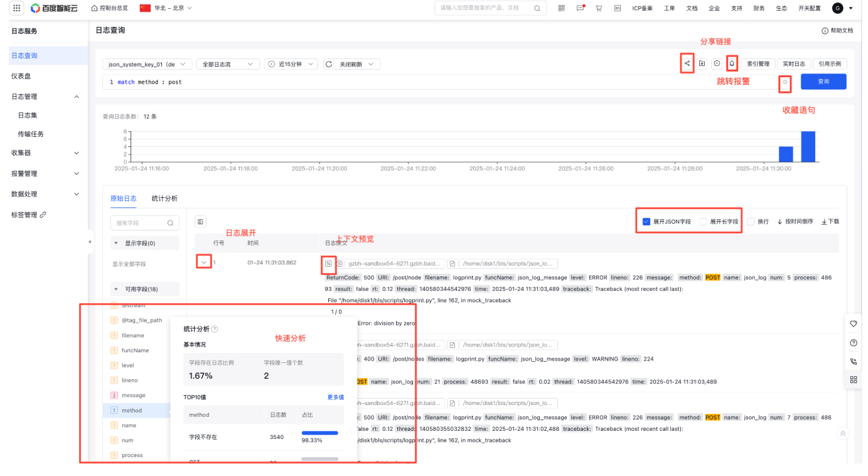The image size is (868, 476).
Task: Open the 全部日志流 dropdown
Action: coord(228,64)
